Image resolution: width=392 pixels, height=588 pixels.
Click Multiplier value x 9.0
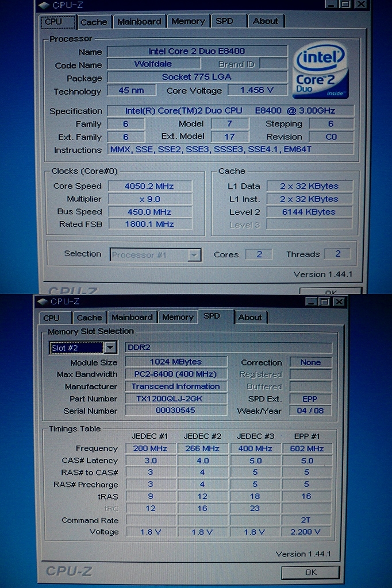(x=150, y=199)
